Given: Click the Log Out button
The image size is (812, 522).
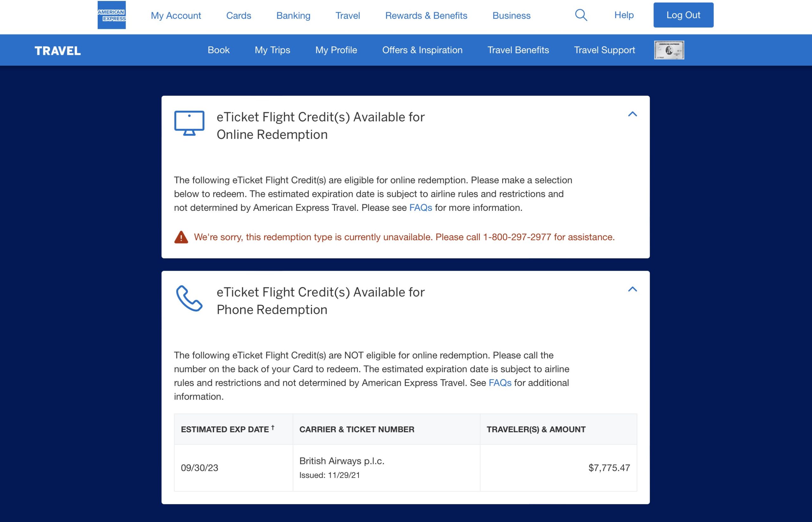Looking at the screenshot, I should coord(684,15).
